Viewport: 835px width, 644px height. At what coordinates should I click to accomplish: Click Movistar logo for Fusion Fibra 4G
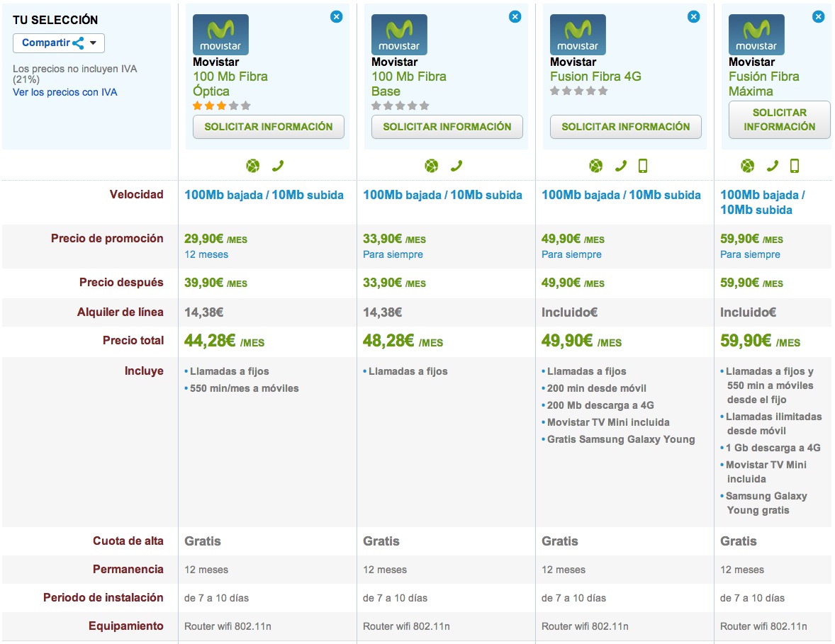click(578, 35)
